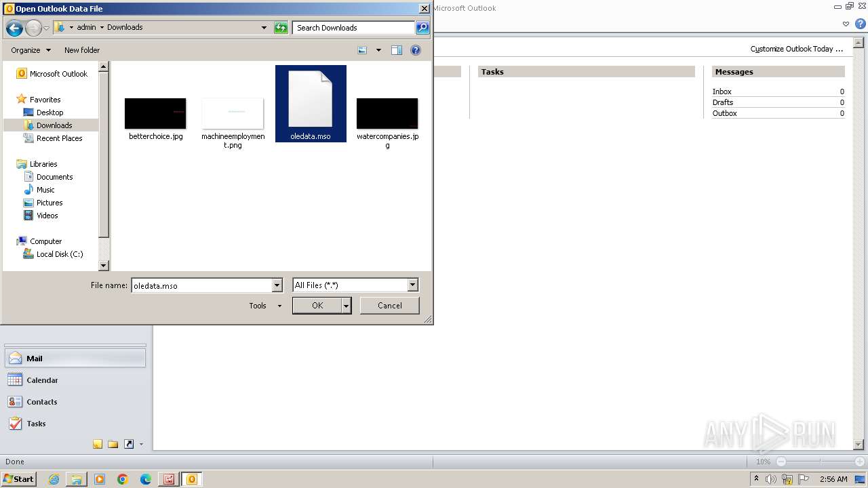Open the recent locations dropdown beside Forward
The image size is (868, 488).
pyautogui.click(x=46, y=28)
